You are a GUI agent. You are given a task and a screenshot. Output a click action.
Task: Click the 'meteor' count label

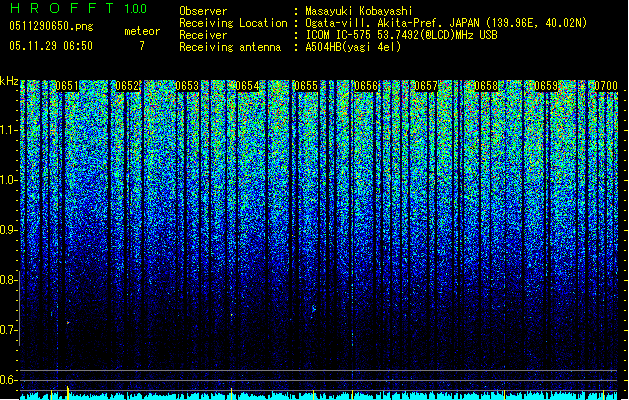(x=142, y=31)
